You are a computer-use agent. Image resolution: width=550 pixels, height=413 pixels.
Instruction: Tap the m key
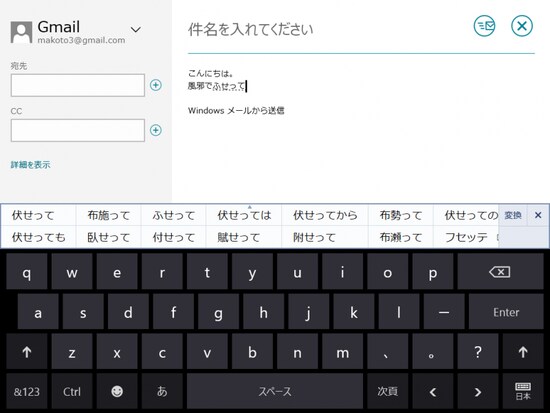click(x=342, y=352)
